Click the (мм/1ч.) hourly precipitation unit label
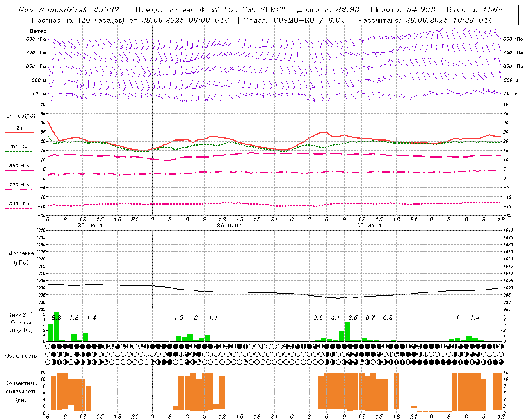 (x=21, y=330)
